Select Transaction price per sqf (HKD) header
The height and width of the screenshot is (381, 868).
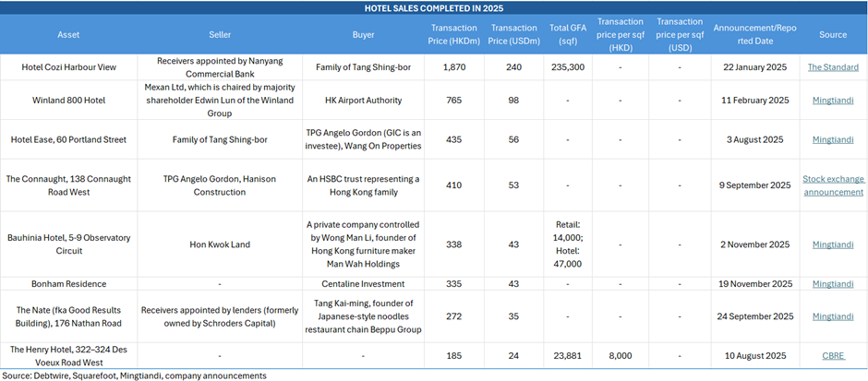621,34
